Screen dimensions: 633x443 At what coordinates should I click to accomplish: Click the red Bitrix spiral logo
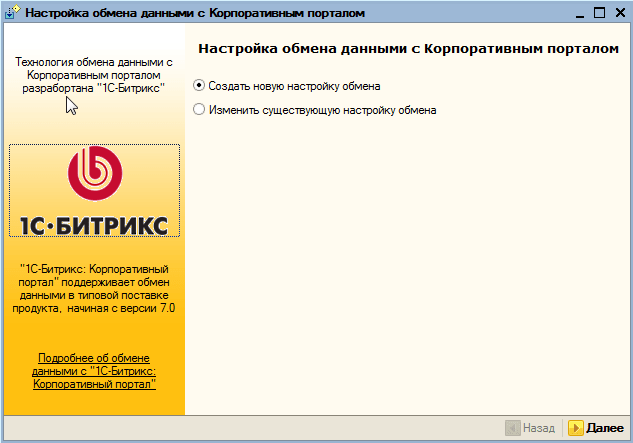tap(94, 173)
